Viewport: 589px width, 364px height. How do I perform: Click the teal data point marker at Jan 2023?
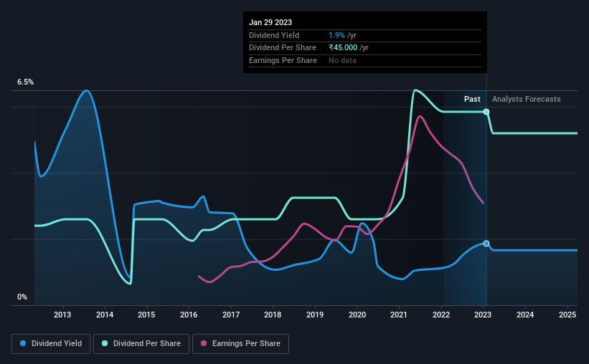pyautogui.click(x=486, y=112)
